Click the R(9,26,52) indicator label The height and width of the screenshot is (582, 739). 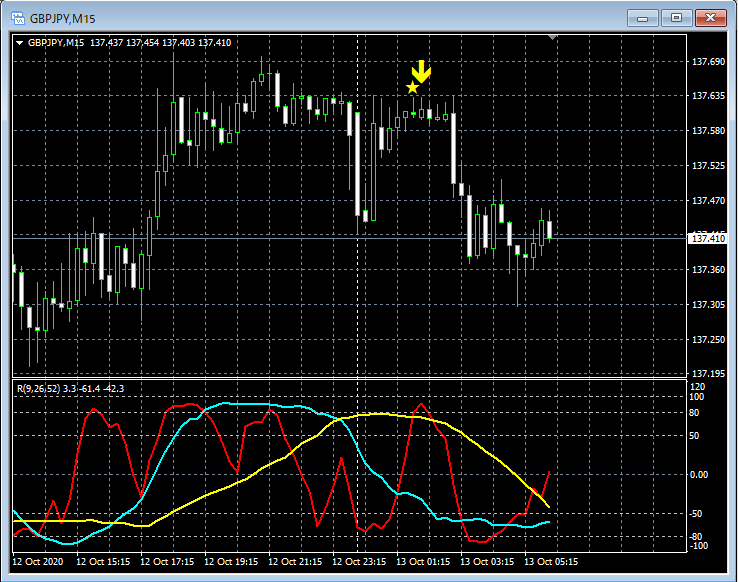pyautogui.click(x=70, y=389)
